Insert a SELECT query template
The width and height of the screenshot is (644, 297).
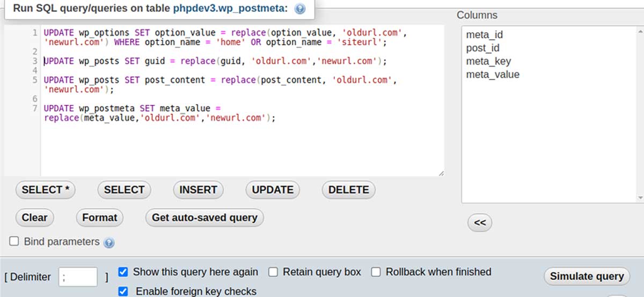(x=124, y=190)
